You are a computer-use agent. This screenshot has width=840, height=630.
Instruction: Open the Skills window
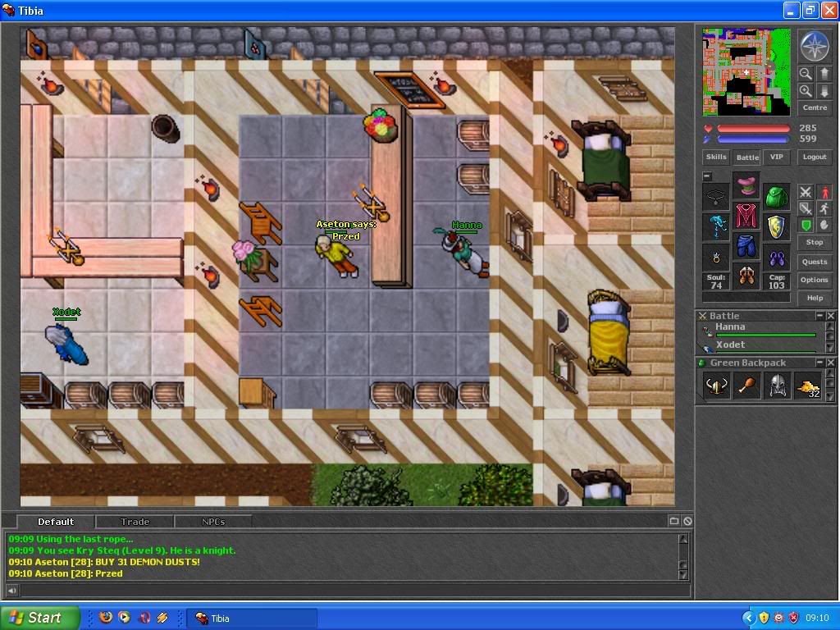[x=715, y=157]
